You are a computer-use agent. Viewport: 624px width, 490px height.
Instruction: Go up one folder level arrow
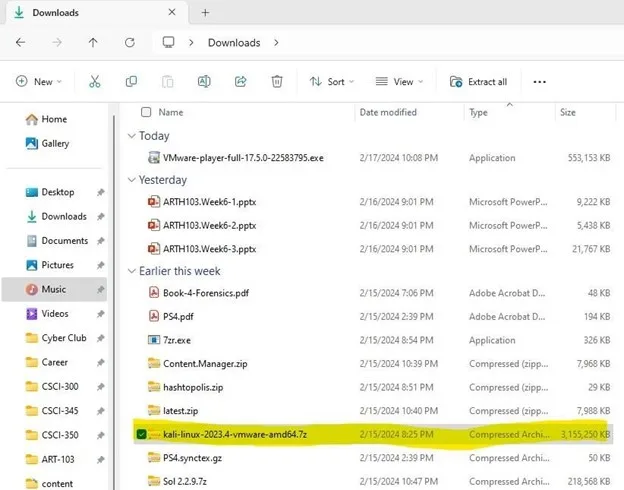[93, 42]
